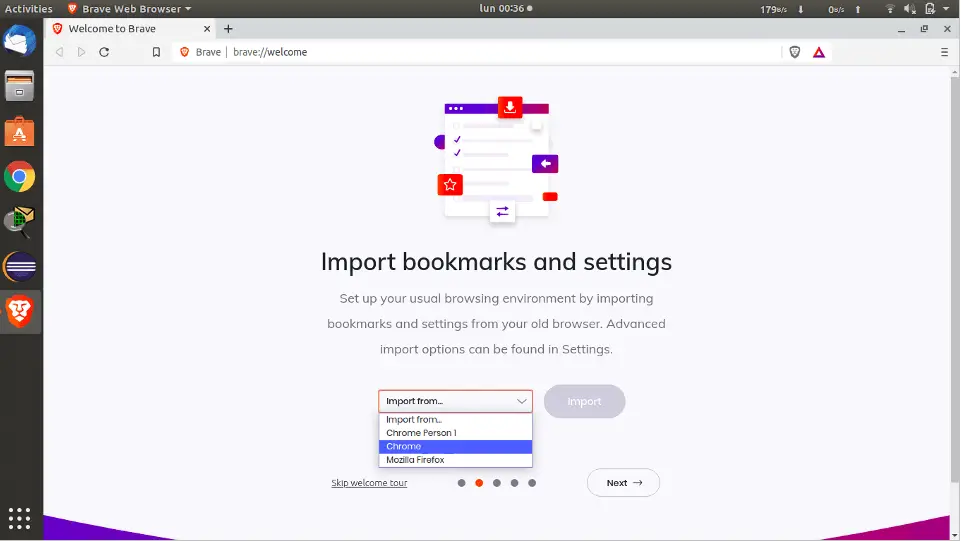Viewport: 961px width, 541px height.
Task: Go forward with the forward arrow
Action: coord(82,52)
